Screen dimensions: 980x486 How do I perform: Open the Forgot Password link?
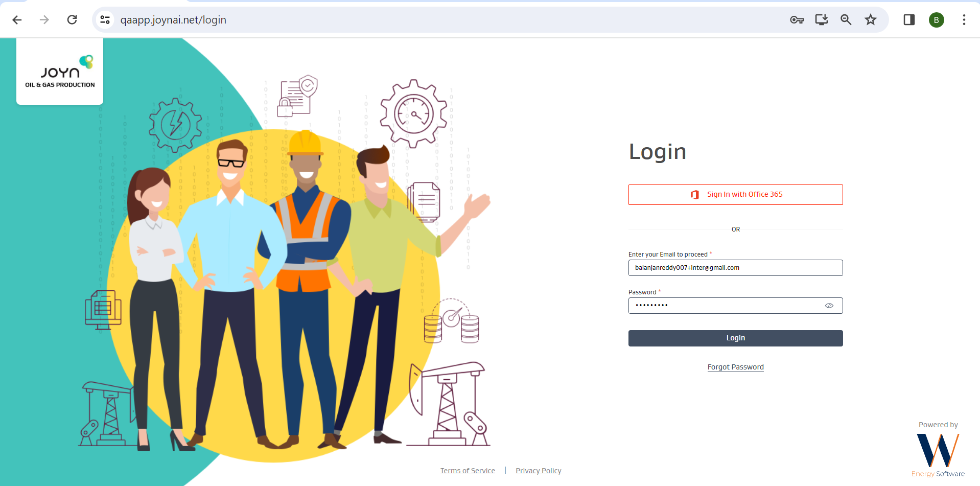click(735, 367)
